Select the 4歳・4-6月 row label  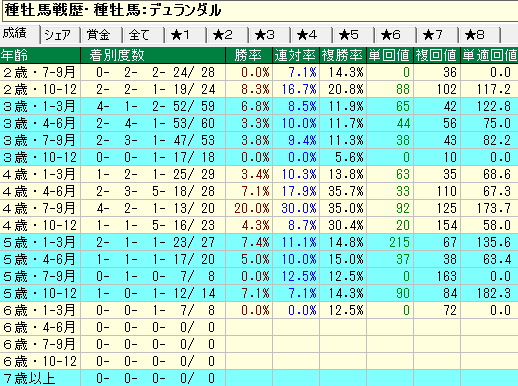[x=40, y=191]
